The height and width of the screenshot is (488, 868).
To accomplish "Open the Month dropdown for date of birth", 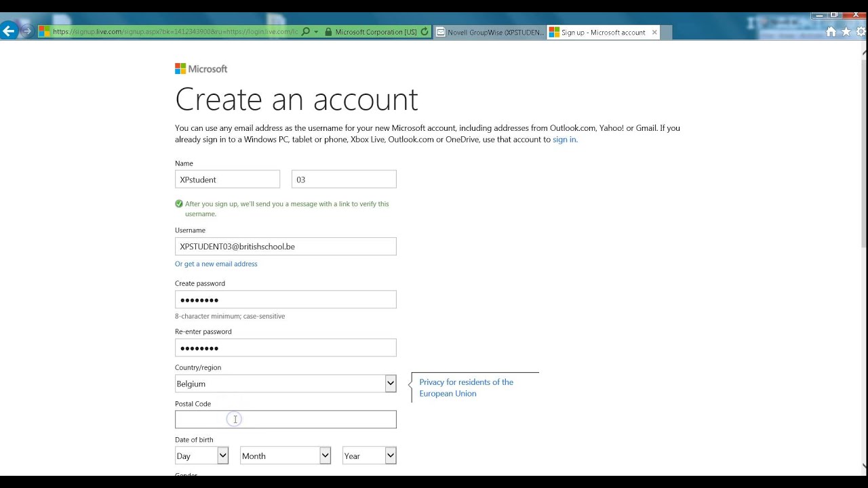I will [285, 456].
